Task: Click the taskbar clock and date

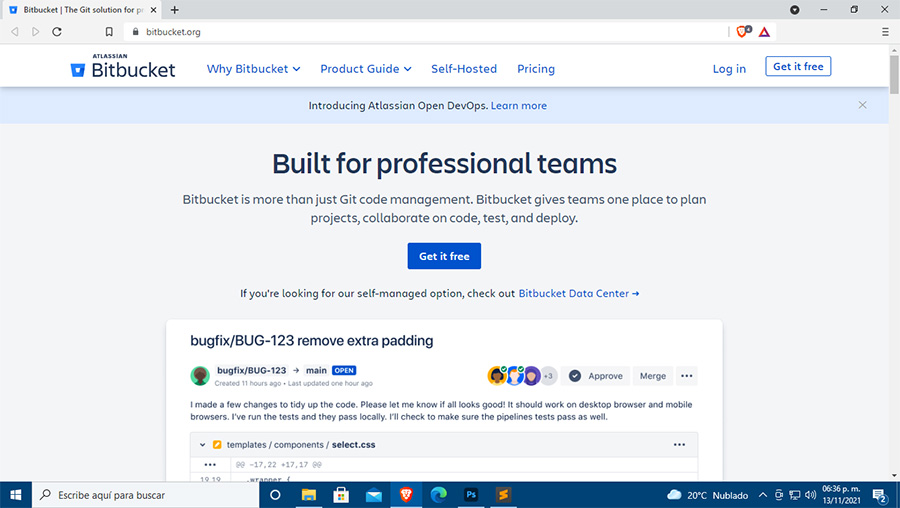Action: (x=841, y=495)
